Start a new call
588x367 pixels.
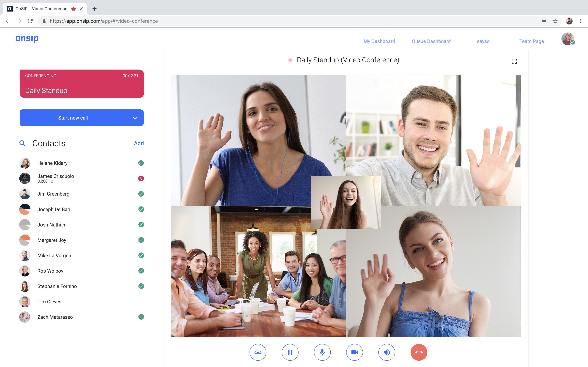(x=73, y=118)
